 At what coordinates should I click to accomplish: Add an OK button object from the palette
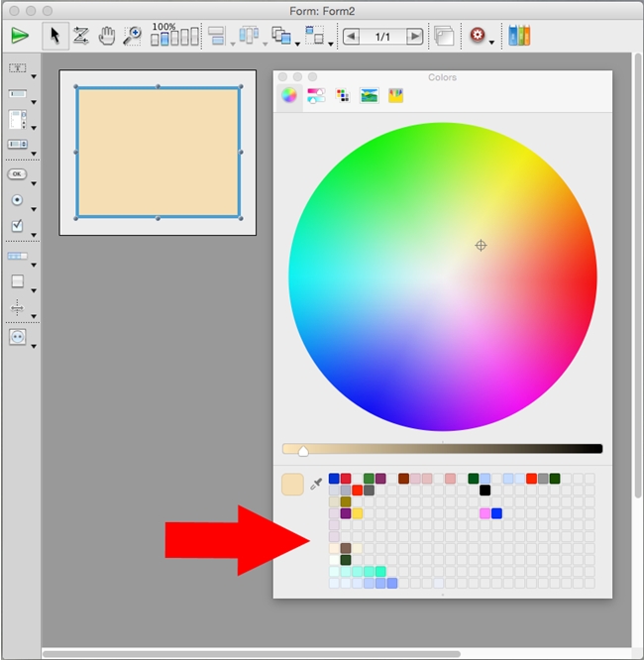(x=17, y=173)
